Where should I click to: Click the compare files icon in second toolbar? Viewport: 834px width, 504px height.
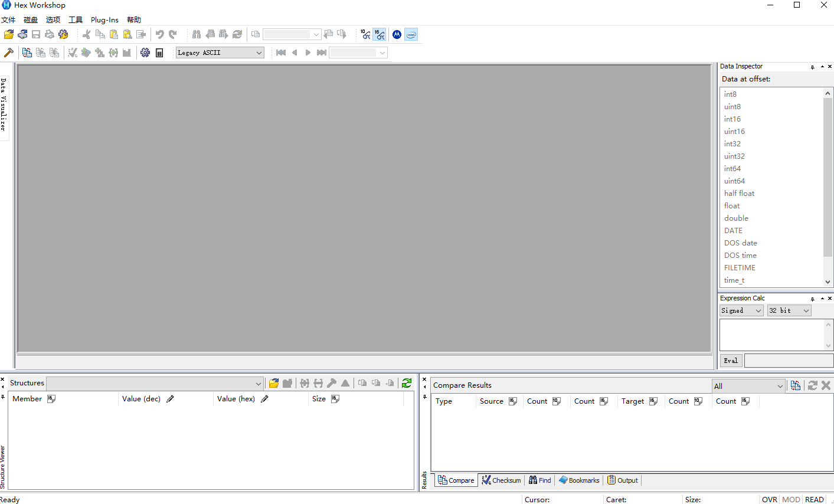[x=27, y=53]
